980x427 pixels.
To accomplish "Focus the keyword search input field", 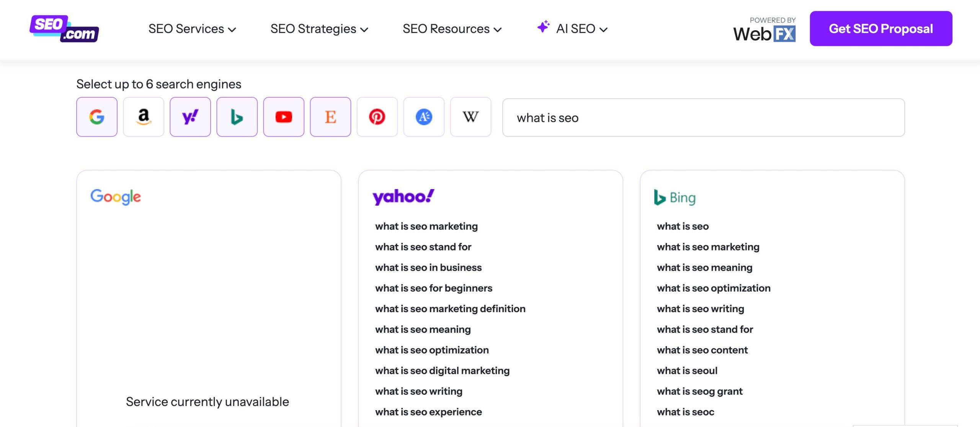I will pyautogui.click(x=703, y=118).
